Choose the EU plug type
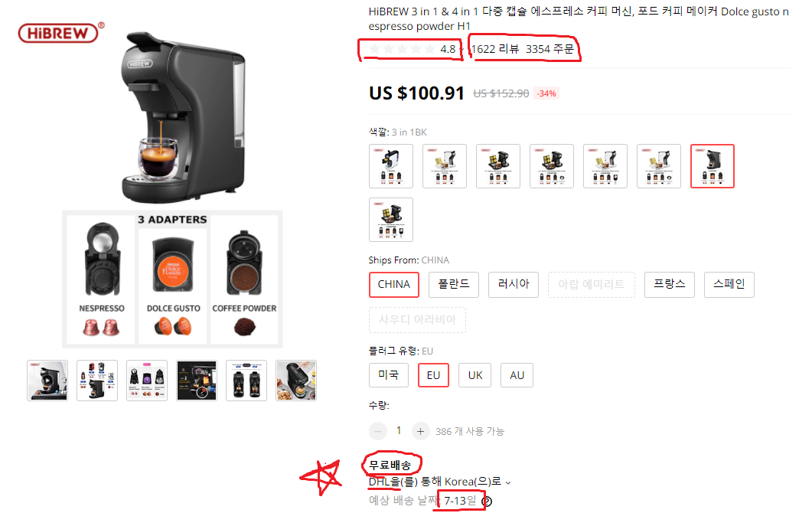This screenshot has width=812, height=513. [433, 375]
